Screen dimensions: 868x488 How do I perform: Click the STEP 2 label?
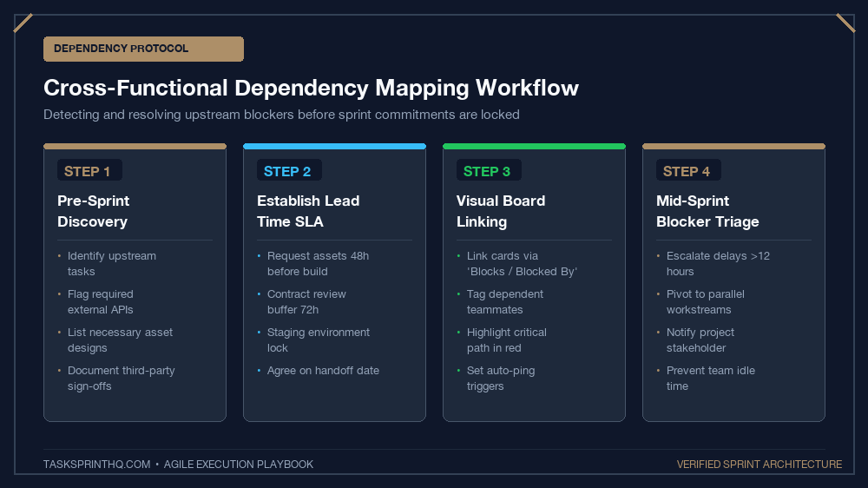tap(289, 170)
